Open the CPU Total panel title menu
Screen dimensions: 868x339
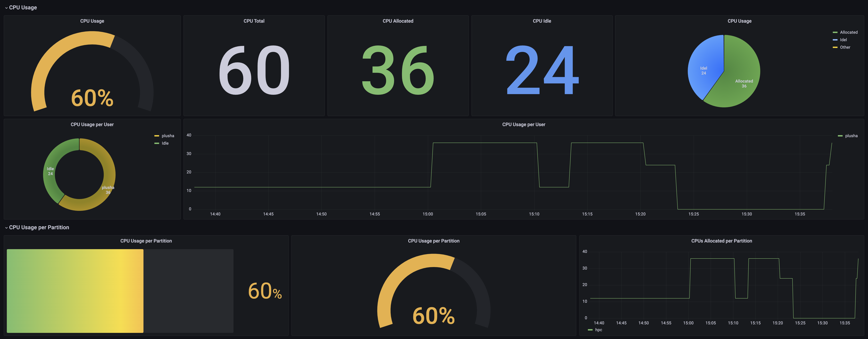[x=254, y=21]
